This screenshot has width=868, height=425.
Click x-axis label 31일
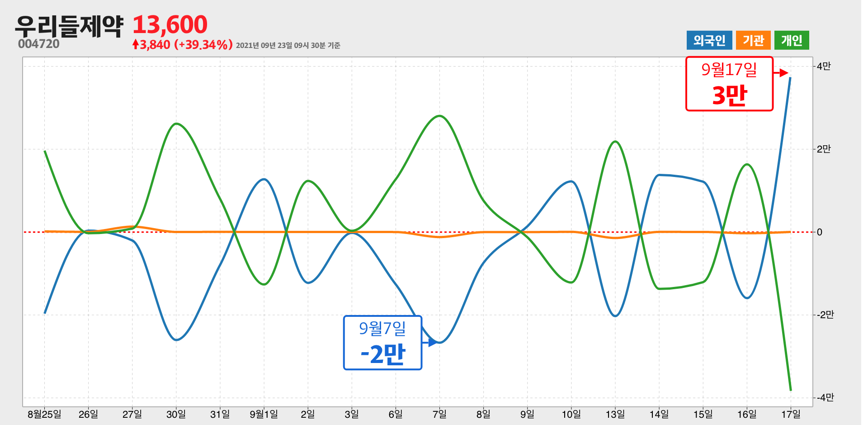click(220, 414)
